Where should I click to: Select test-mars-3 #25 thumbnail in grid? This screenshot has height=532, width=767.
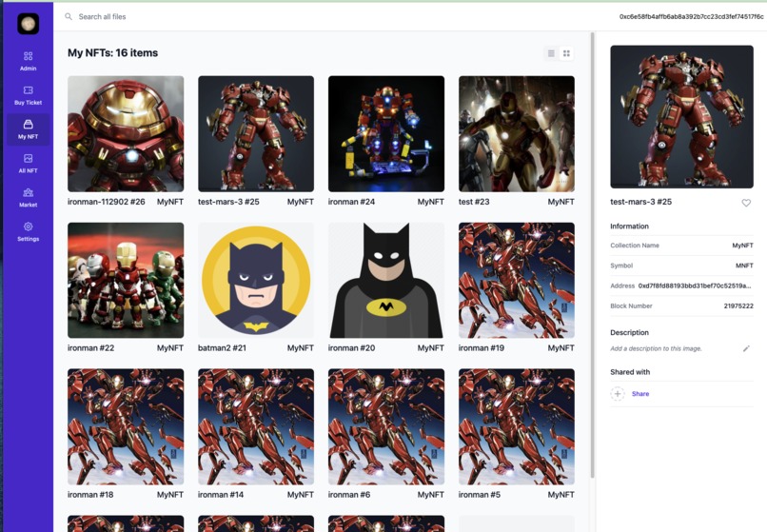[256, 133]
